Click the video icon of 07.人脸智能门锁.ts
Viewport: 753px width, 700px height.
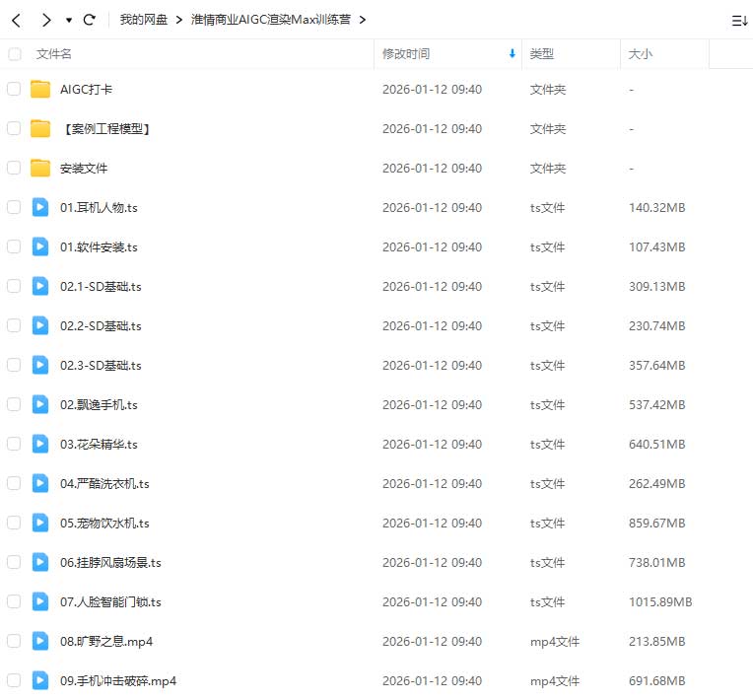[x=40, y=601]
